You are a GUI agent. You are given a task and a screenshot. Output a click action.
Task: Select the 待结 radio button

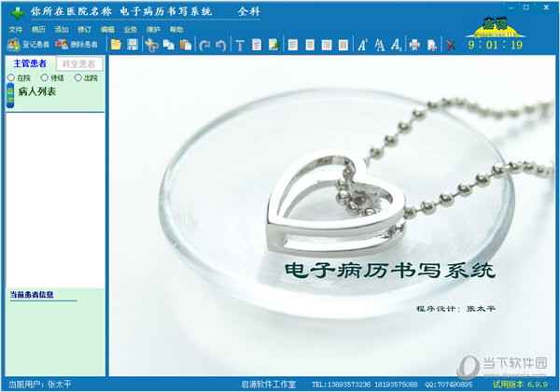[44, 77]
